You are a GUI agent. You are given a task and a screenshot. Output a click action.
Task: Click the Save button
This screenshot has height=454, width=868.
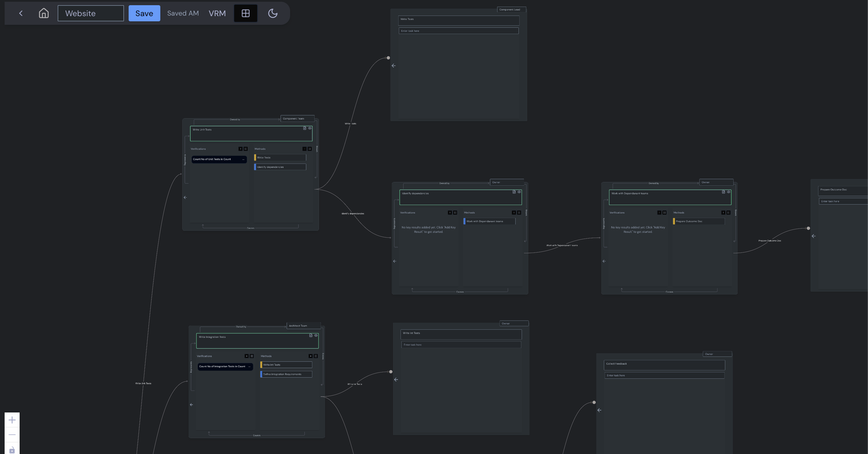[x=144, y=13]
